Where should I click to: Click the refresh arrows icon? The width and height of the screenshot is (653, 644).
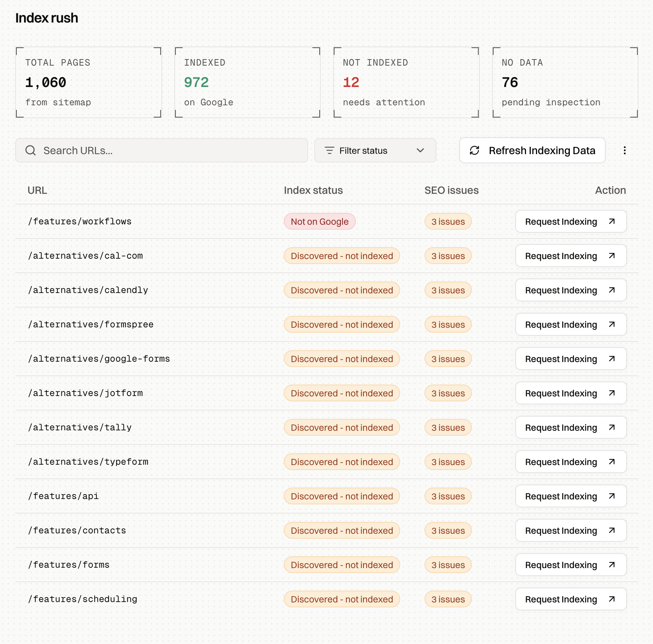[x=474, y=150]
